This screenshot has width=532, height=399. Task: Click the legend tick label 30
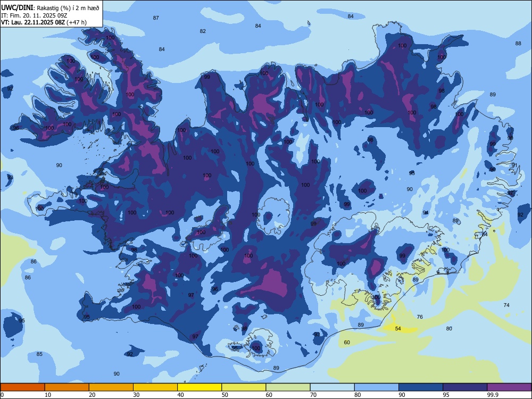tap(136, 395)
